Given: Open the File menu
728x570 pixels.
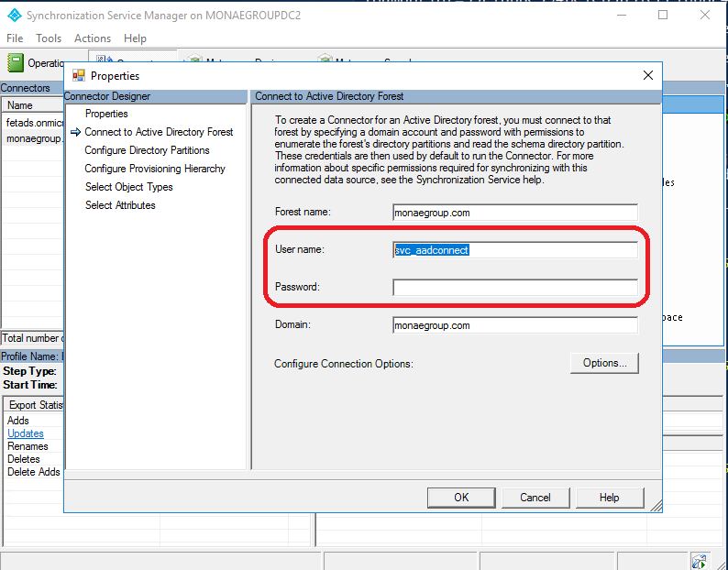Looking at the screenshot, I should [15, 38].
